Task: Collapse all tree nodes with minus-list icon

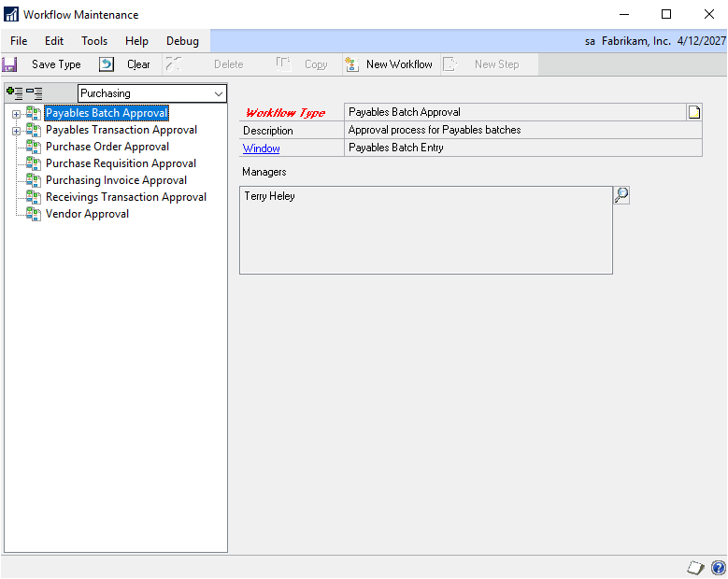Action: click(35, 93)
